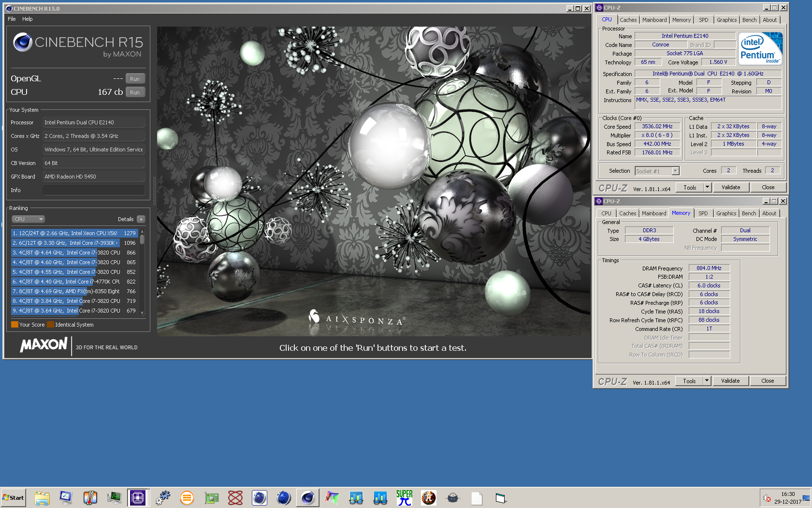
Task: Switch to Memory tab in upper CPU-Z
Action: [x=681, y=20]
